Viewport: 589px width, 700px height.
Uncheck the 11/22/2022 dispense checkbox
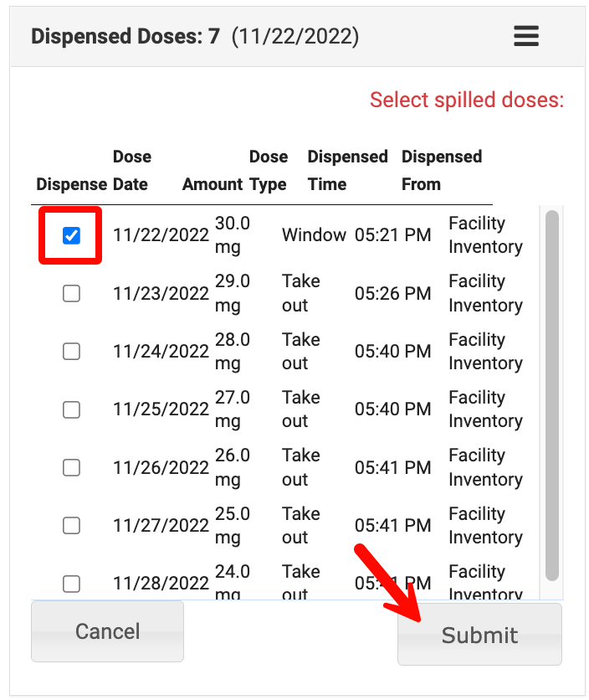(70, 235)
